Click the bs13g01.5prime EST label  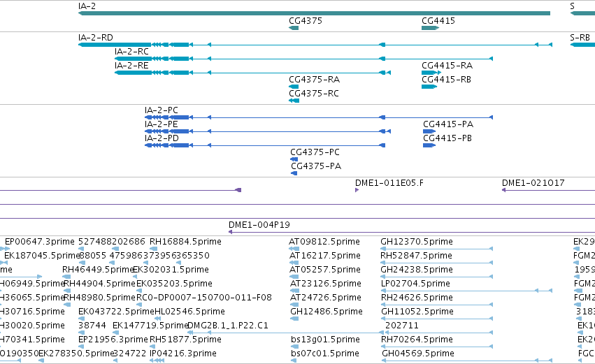(x=325, y=340)
